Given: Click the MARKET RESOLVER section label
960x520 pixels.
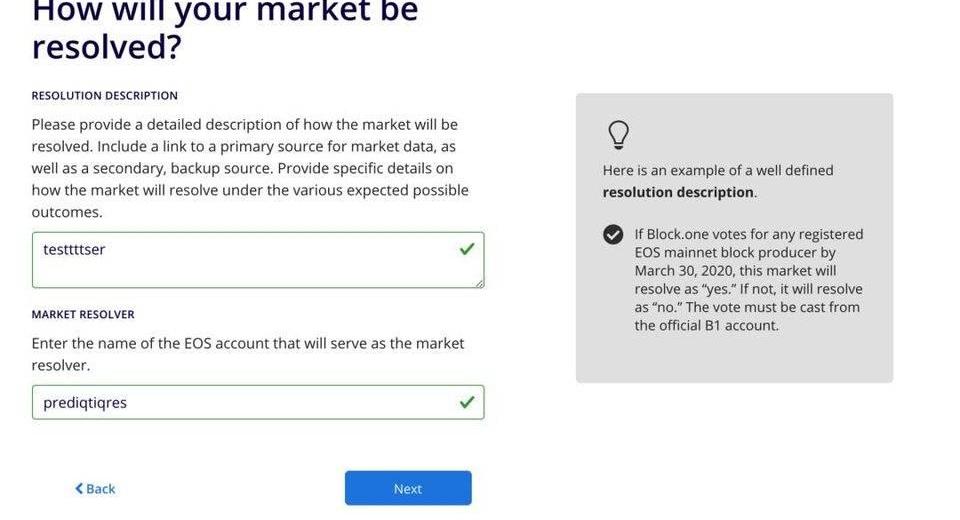Looking at the screenshot, I should pos(83,314).
